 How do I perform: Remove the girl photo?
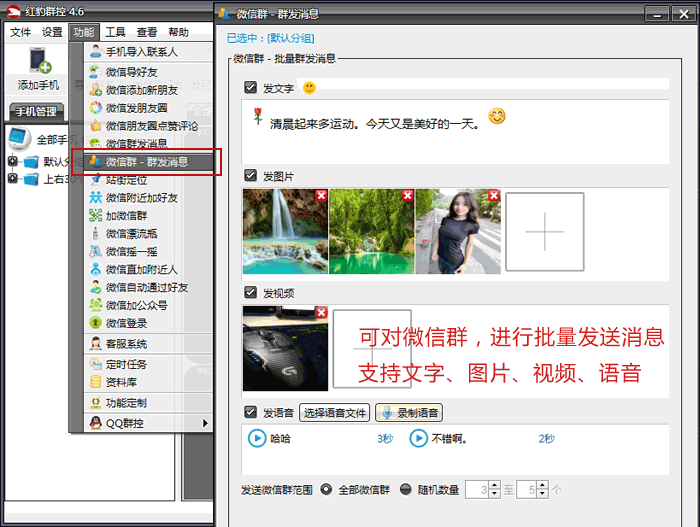(494, 195)
